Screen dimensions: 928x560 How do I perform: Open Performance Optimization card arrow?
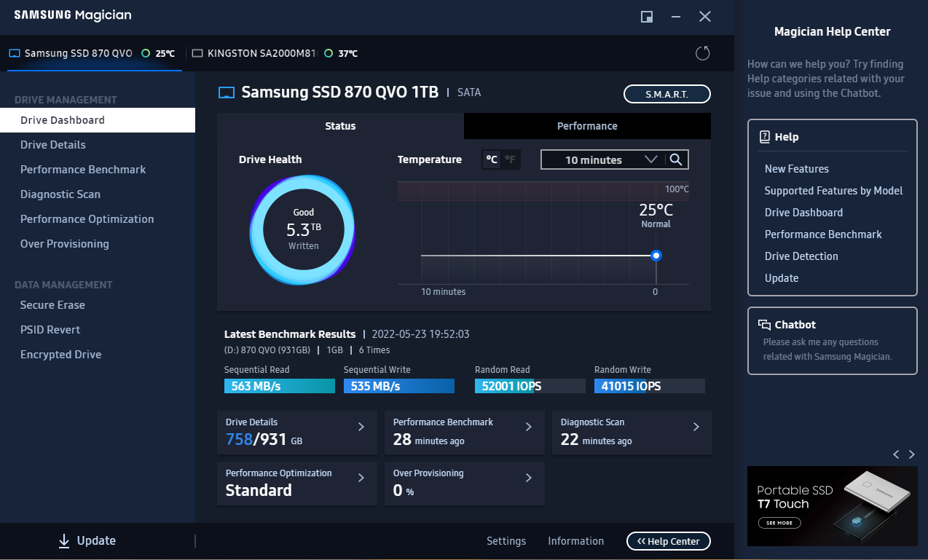pos(361,478)
